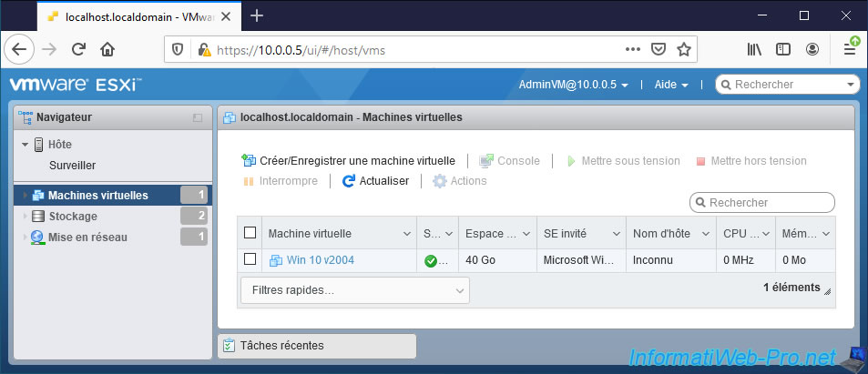
Task: Click the Hôte server icon
Action: click(x=39, y=145)
